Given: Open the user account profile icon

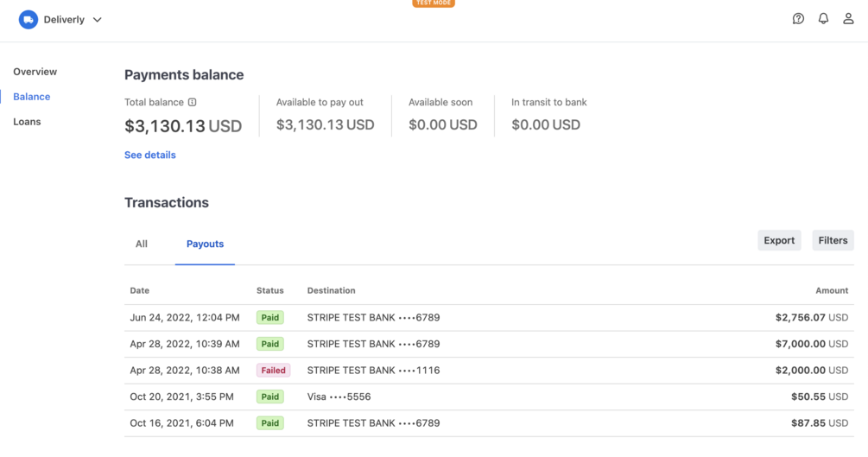Looking at the screenshot, I should (x=848, y=19).
